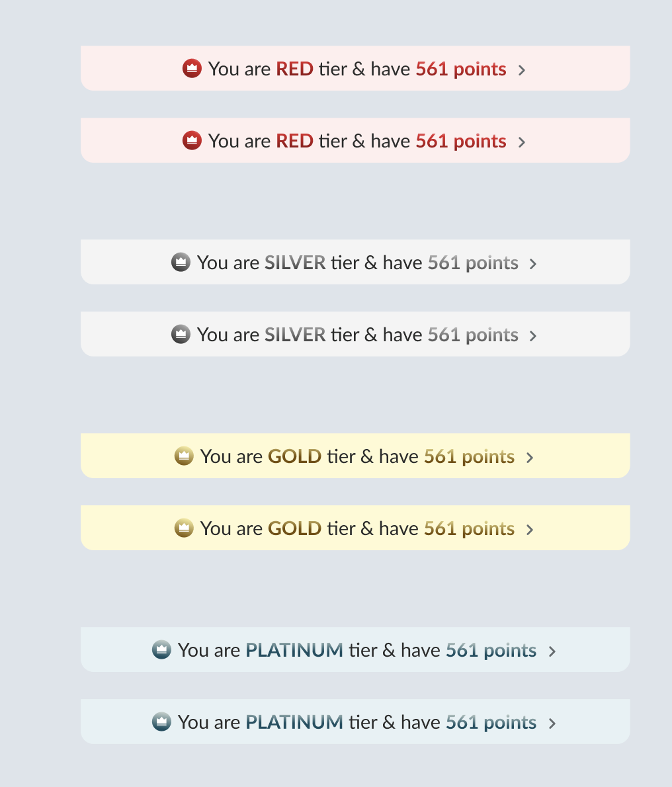
Task: Click "561 points" in the upper RED banner
Action: pyautogui.click(x=461, y=69)
